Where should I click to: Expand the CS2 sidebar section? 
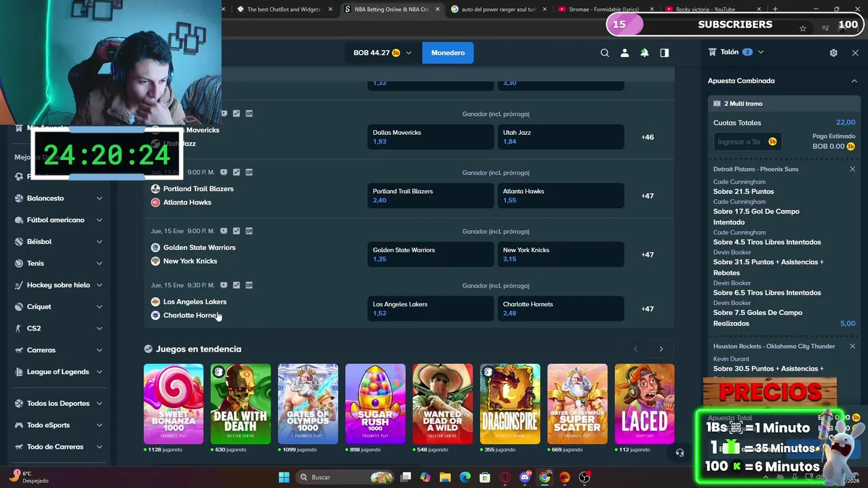[x=99, y=328]
